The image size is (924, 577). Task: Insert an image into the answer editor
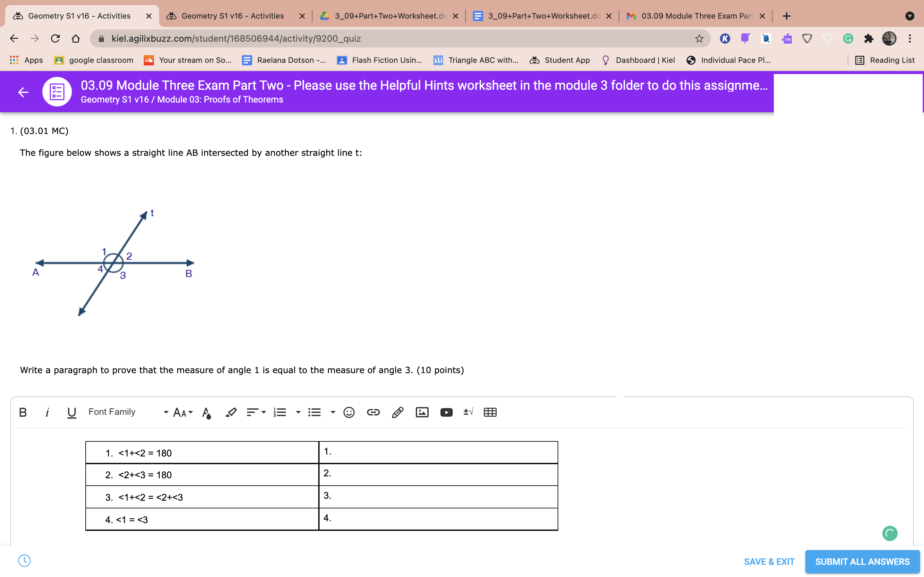pos(422,412)
